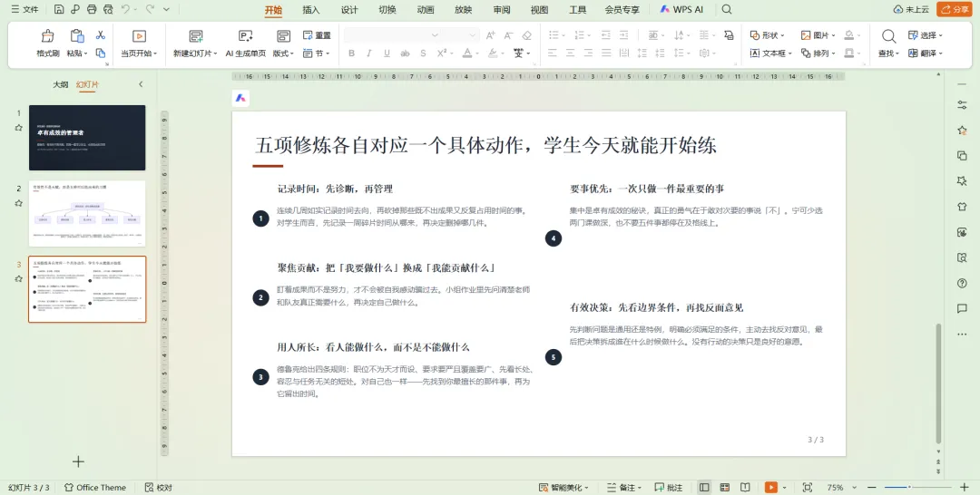Toggle Italic formatting button
The height and width of the screenshot is (495, 980).
(x=369, y=53)
